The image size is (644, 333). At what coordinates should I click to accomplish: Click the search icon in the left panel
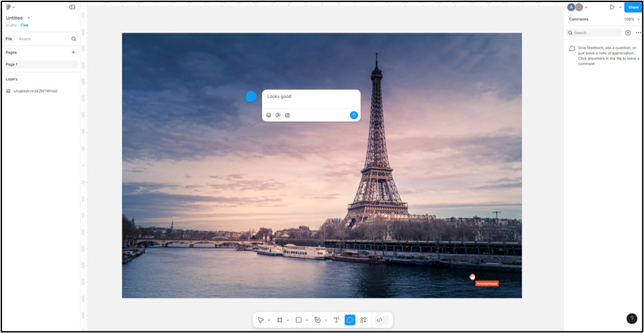74,39
